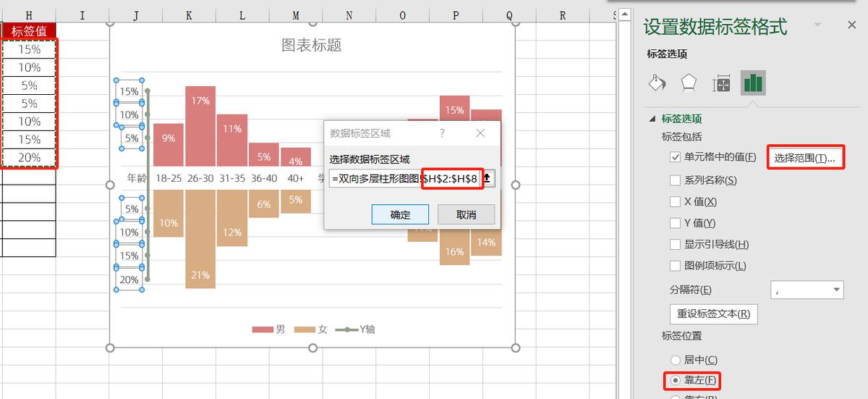Open the Effects pentagon tab
This screenshot has height=399, width=868.
pyautogui.click(x=689, y=83)
